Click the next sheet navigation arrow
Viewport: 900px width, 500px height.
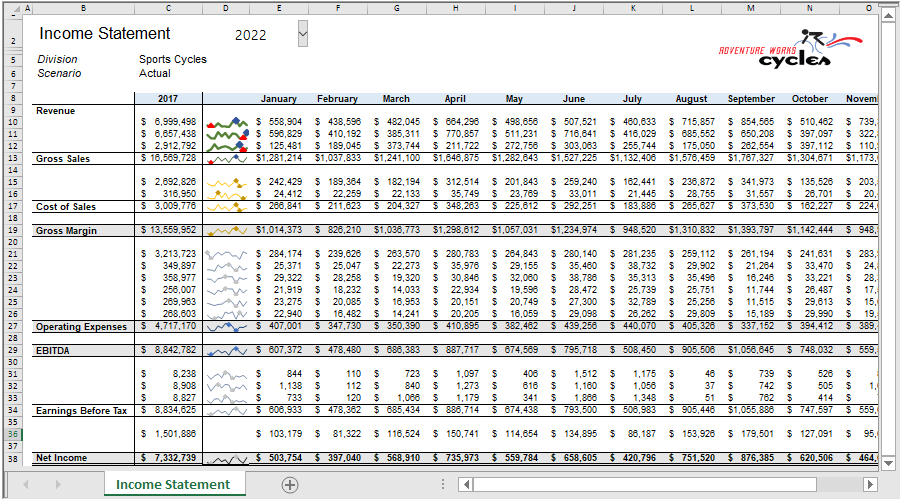tap(57, 485)
